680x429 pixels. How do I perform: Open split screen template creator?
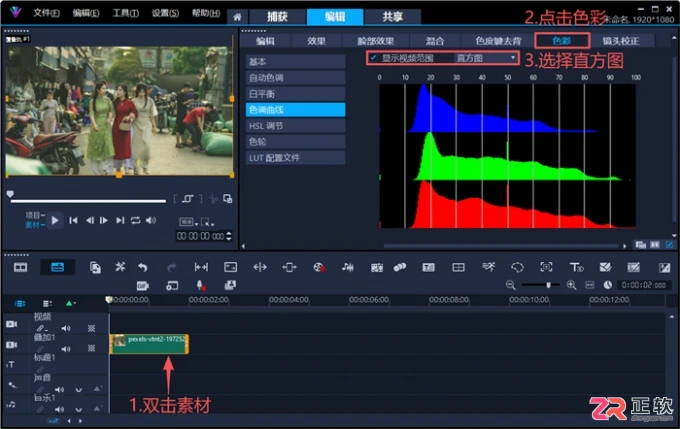tap(605, 267)
